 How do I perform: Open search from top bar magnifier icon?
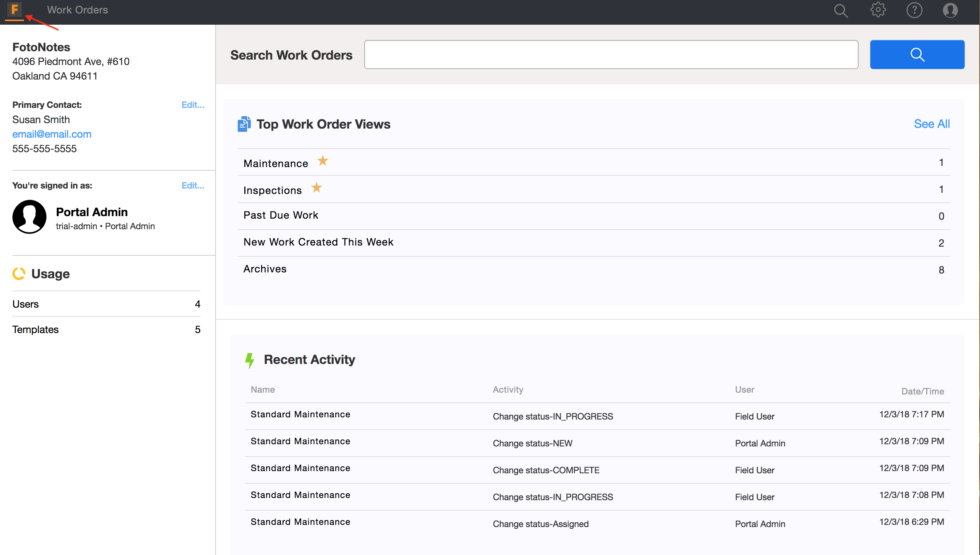point(840,10)
